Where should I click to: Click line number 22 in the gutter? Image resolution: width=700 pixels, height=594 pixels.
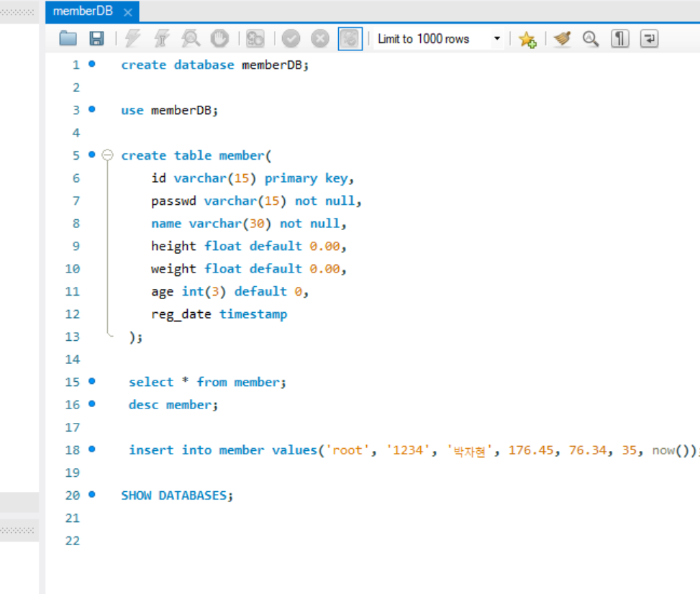coord(73,541)
